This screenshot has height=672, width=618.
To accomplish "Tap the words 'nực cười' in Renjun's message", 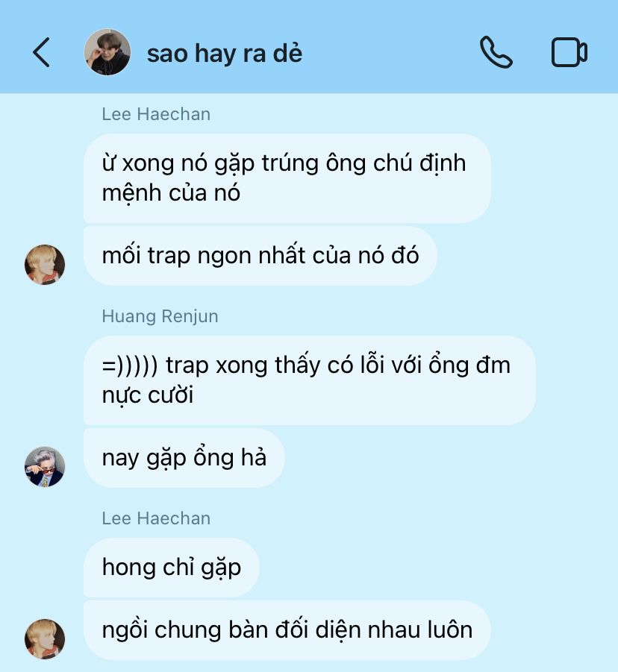I will click(148, 395).
